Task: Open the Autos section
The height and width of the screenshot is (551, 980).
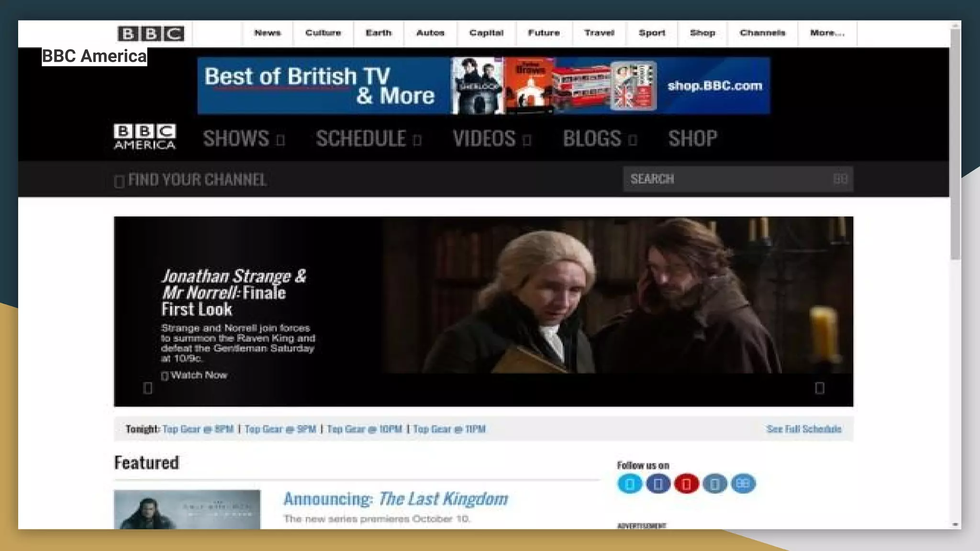Action: tap(430, 33)
